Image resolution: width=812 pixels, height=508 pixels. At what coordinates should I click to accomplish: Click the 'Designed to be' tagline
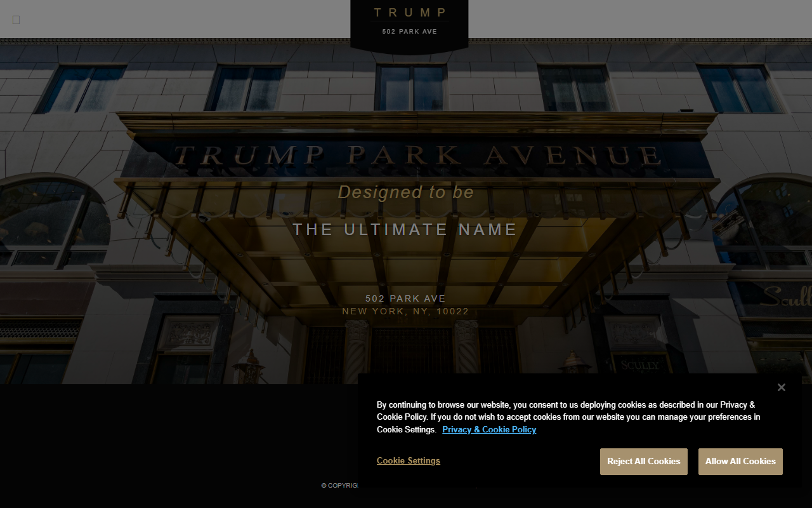click(x=406, y=192)
